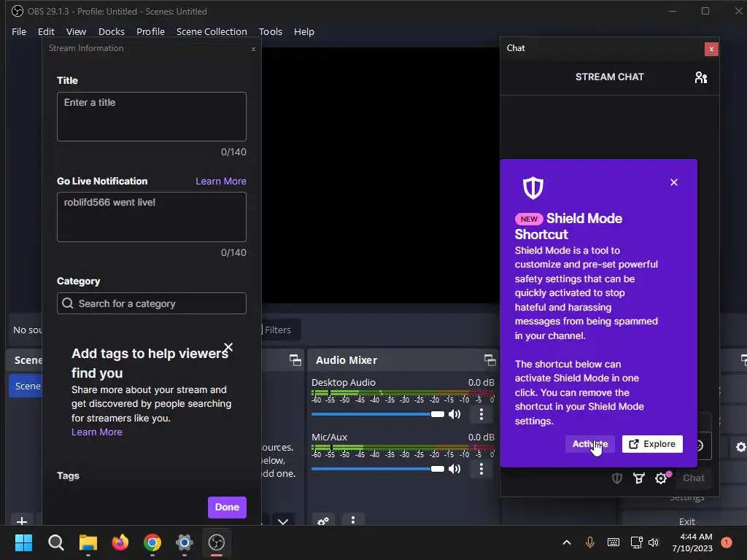Open Learn More link about tags
This screenshot has width=747, height=560.
click(x=97, y=432)
